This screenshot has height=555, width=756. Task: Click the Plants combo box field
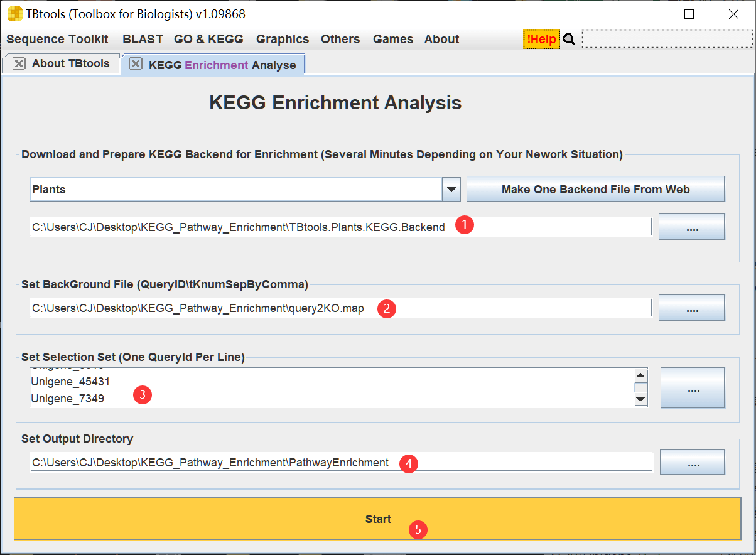(x=235, y=189)
